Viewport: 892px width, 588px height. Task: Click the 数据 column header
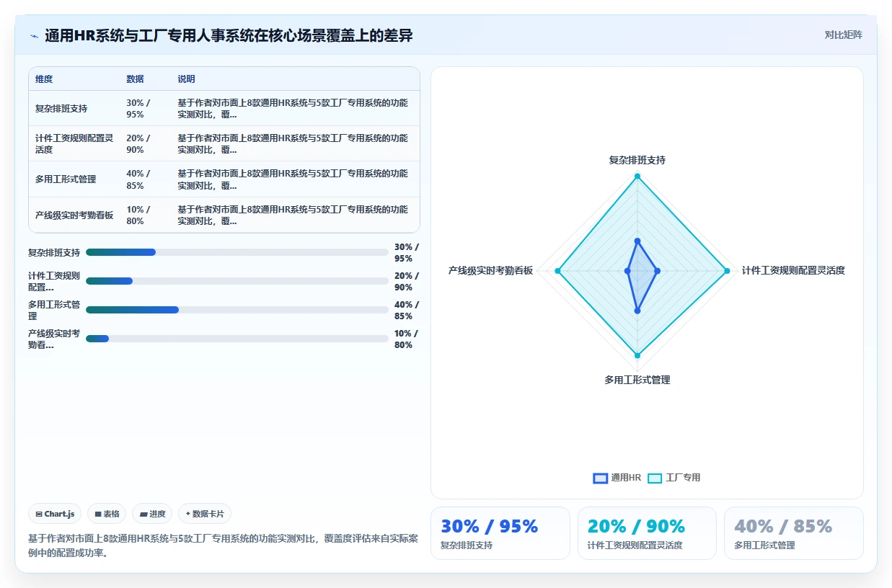135,79
